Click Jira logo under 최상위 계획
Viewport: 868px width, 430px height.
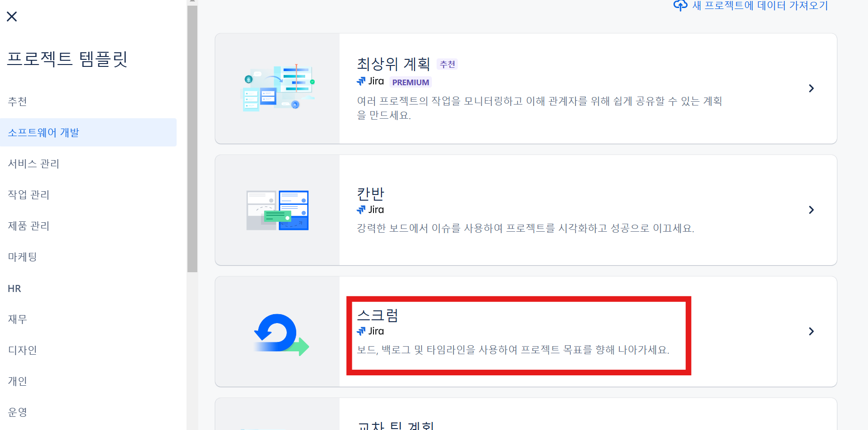tap(370, 81)
